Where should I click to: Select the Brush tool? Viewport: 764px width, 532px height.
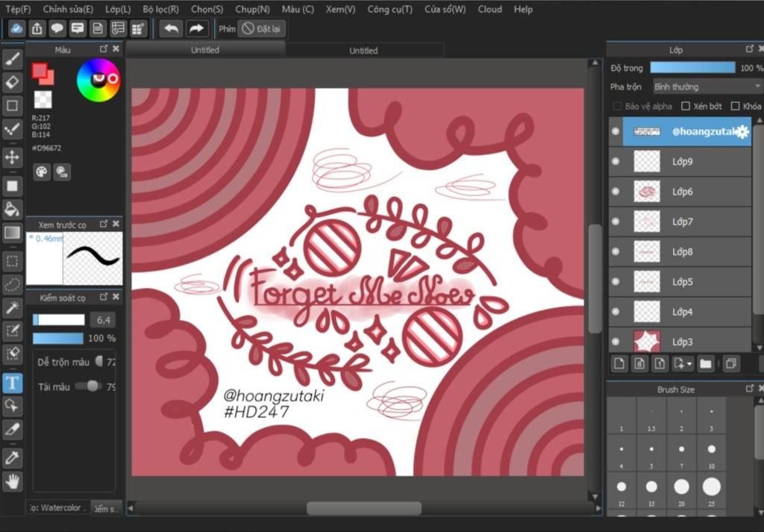pos(12,58)
